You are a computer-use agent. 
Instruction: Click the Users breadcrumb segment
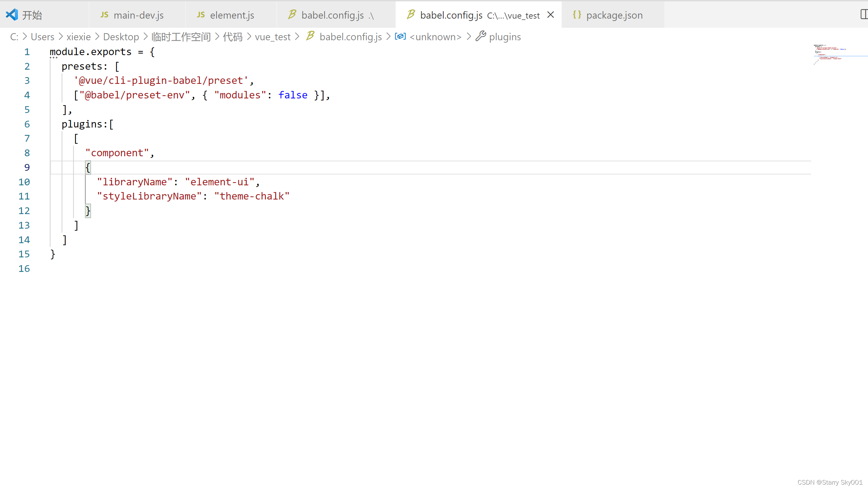click(x=42, y=37)
